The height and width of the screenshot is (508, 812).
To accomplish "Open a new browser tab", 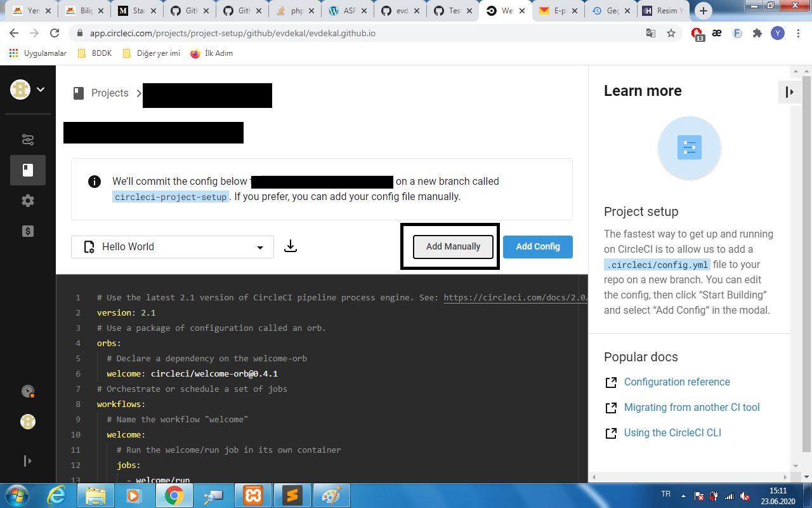I will 704,11.
